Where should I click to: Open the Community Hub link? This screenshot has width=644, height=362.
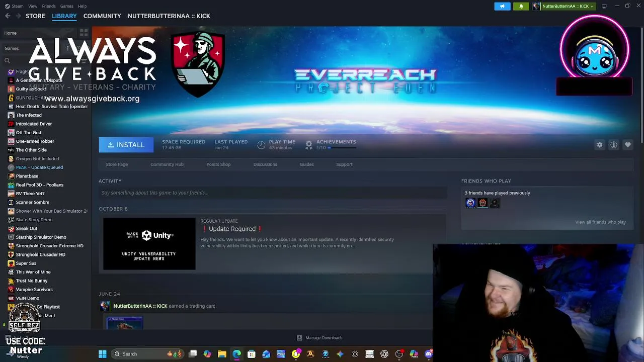[x=167, y=164]
